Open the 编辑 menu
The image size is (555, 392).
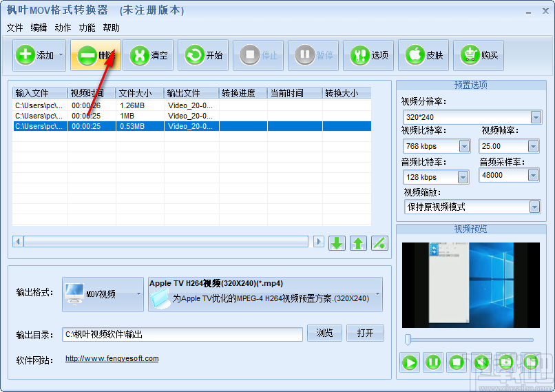39,28
